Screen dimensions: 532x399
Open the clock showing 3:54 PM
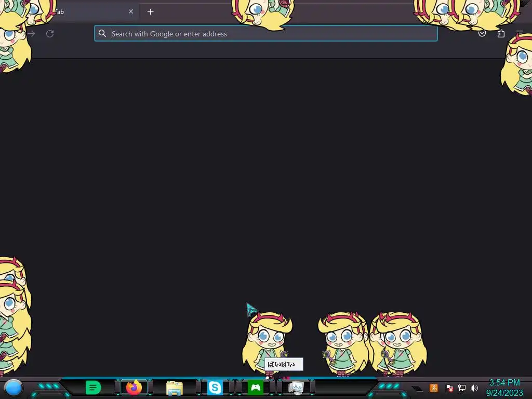pyautogui.click(x=504, y=388)
